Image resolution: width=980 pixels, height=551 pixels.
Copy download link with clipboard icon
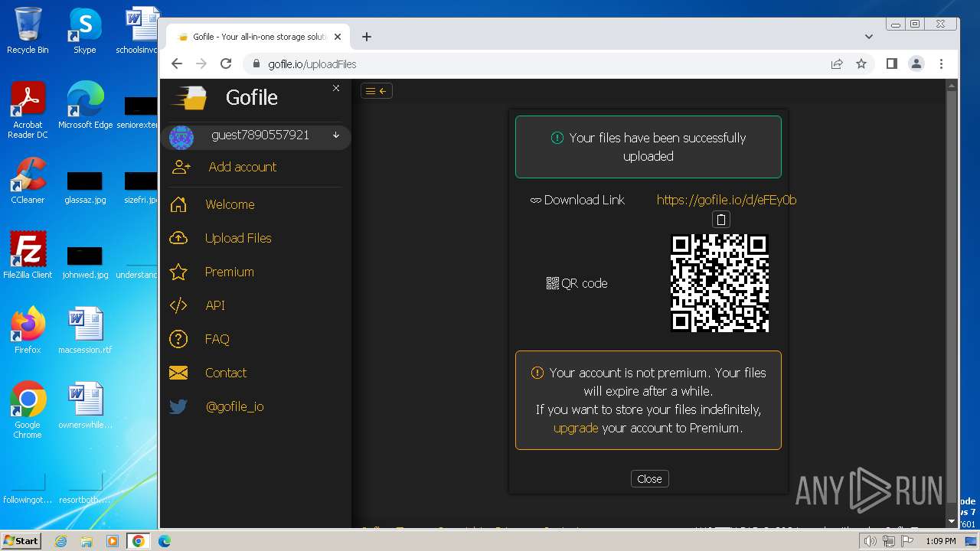click(720, 220)
